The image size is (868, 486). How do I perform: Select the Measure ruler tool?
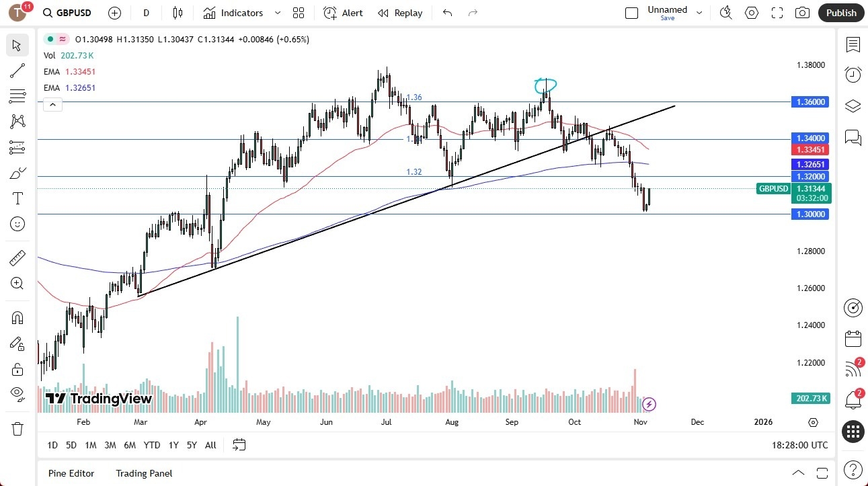click(17, 257)
